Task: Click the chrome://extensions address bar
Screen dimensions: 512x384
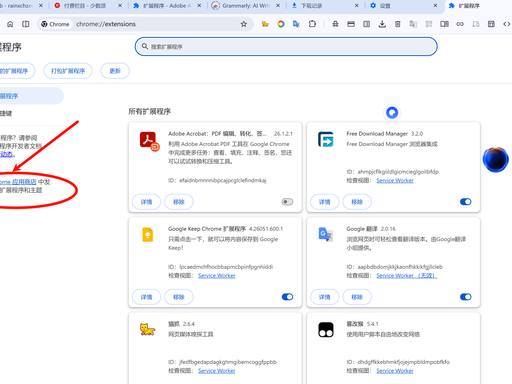Action: pos(145,24)
